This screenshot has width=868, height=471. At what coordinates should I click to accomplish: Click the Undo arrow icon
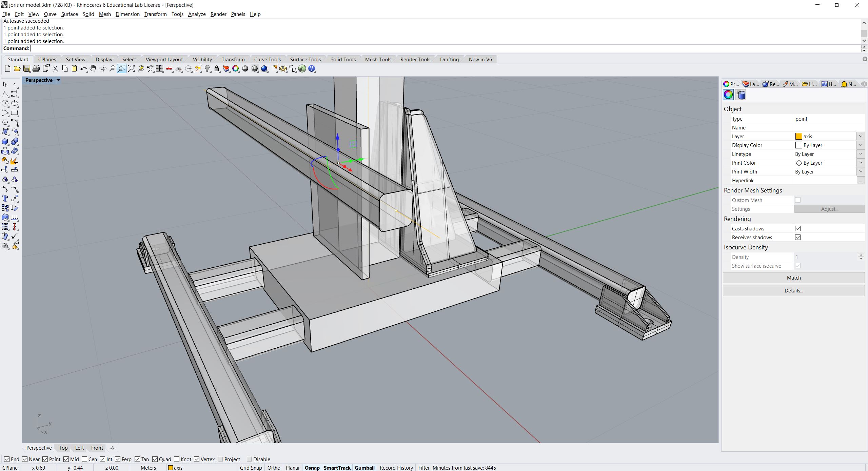(83, 69)
